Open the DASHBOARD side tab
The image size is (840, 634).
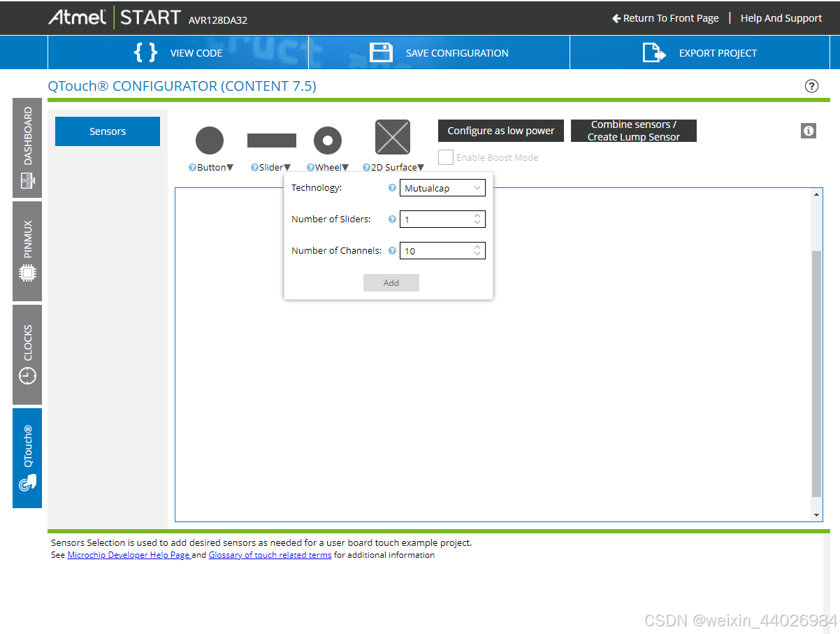coord(27,148)
